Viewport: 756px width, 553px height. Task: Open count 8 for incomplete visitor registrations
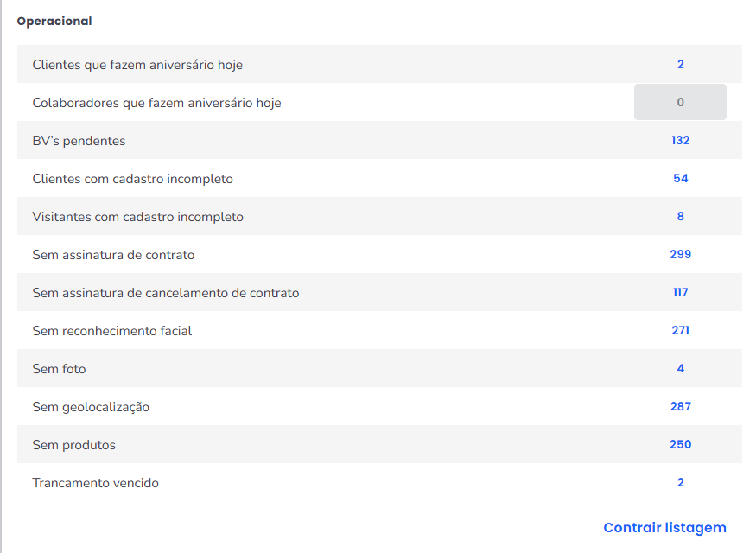pos(681,217)
